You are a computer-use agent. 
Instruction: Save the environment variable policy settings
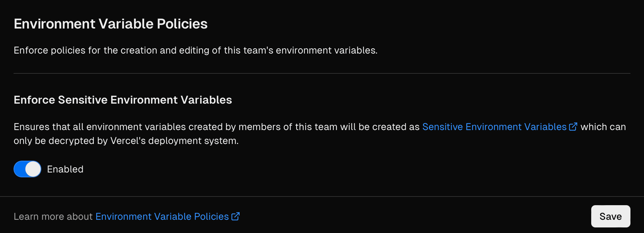click(x=610, y=216)
